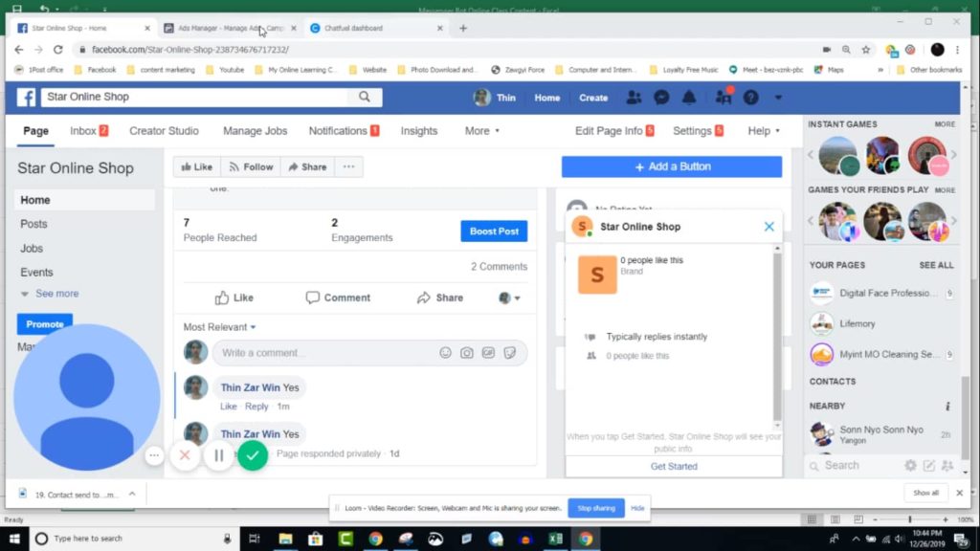Open Task View on the taskbar
This screenshot has width=980, height=551.
click(255, 539)
